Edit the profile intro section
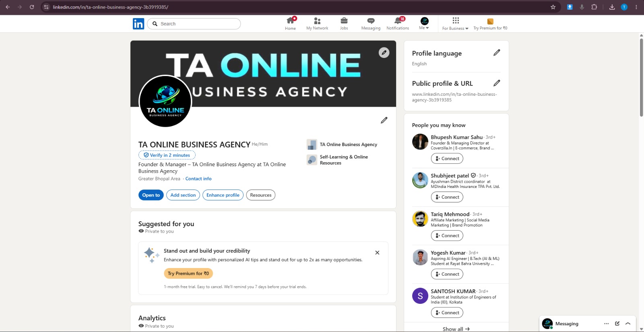 click(x=384, y=120)
